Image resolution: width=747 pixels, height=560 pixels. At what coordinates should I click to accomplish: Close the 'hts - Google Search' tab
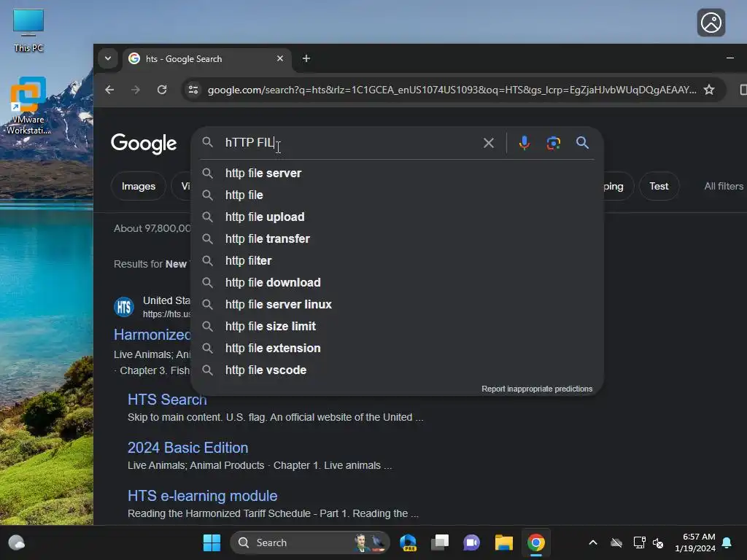(x=280, y=58)
